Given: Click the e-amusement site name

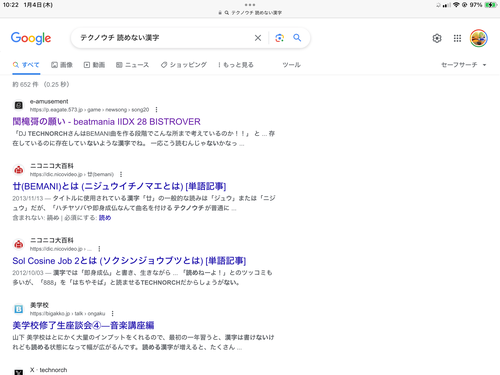Looking at the screenshot, I should tap(49, 101).
